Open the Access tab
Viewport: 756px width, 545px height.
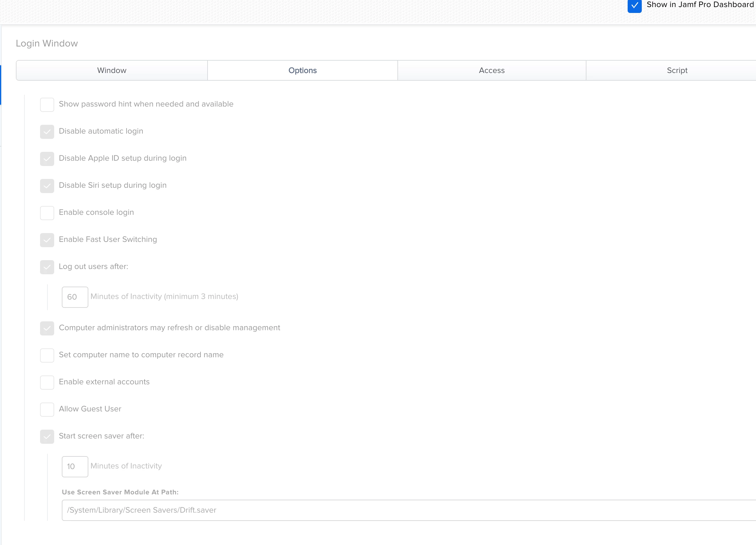492,70
